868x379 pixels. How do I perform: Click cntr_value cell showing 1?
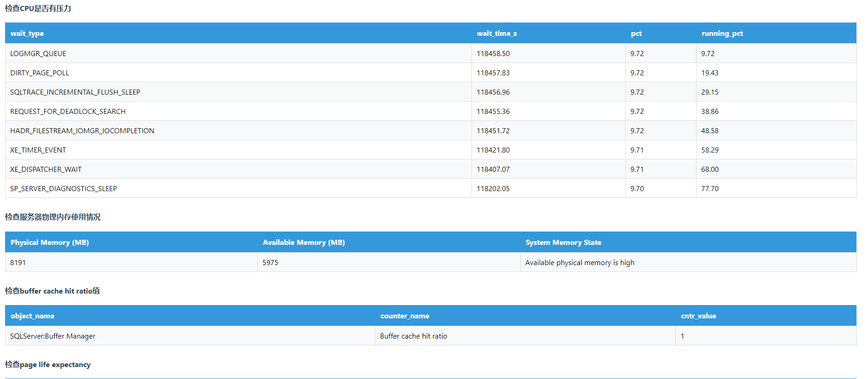point(766,336)
